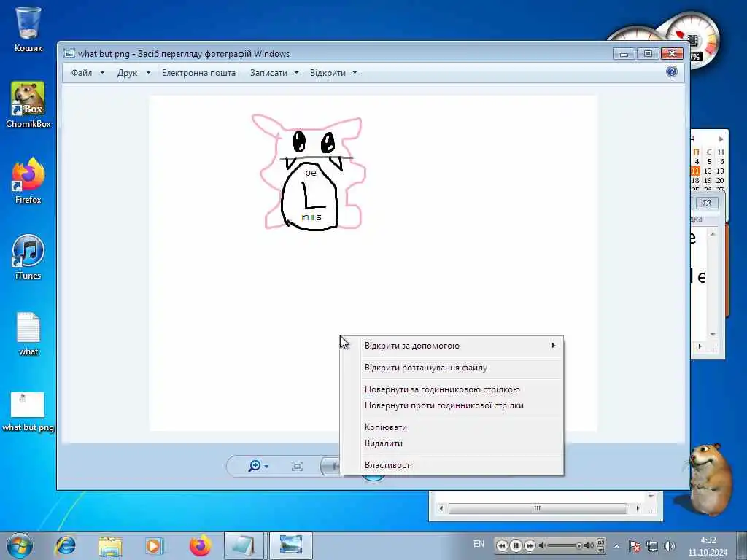Image resolution: width=747 pixels, height=560 pixels.
Task: Select the iTunes desktop shortcut
Action: pyautogui.click(x=28, y=257)
